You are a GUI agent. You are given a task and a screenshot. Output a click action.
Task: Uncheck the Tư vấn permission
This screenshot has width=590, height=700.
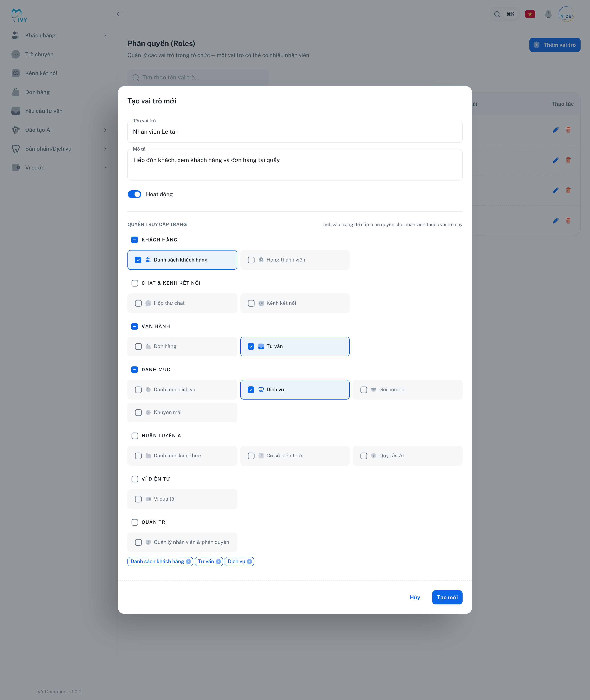[251, 346]
